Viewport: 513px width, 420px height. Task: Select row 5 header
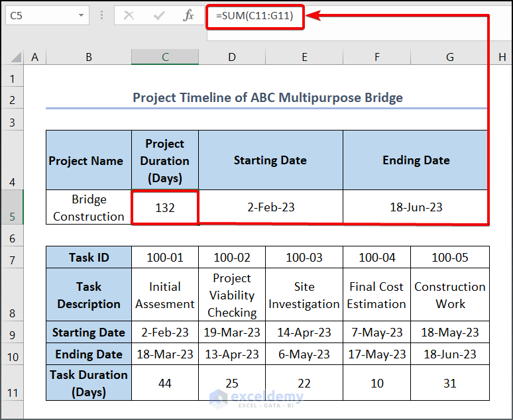point(12,207)
